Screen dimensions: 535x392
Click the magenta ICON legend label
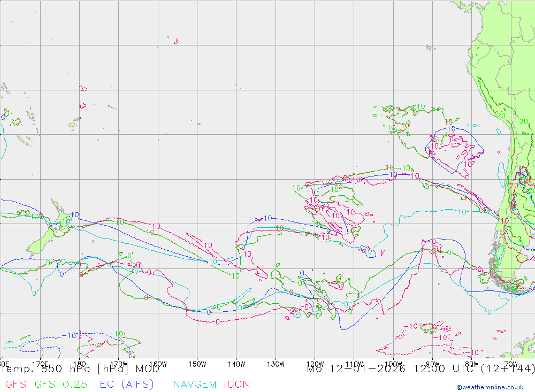237,384
